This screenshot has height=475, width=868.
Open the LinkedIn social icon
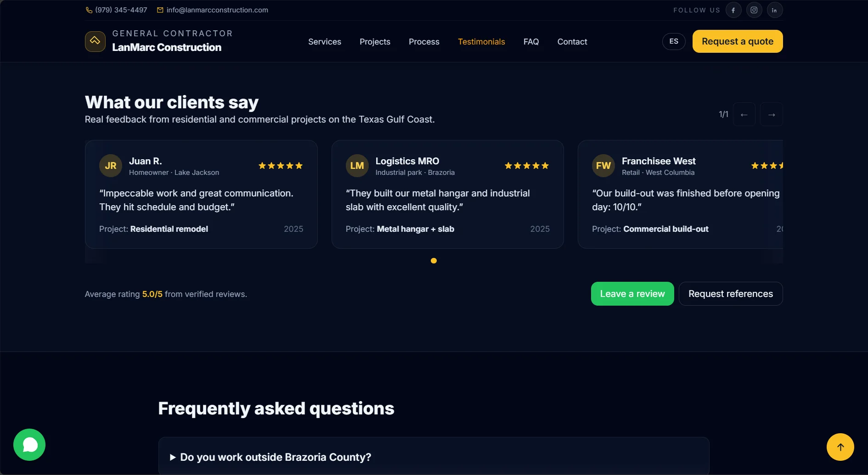tap(774, 10)
